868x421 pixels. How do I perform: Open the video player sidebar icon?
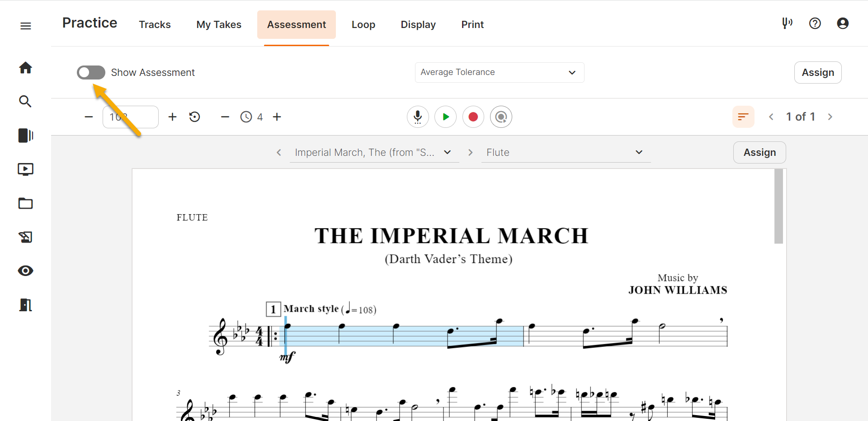tap(25, 169)
